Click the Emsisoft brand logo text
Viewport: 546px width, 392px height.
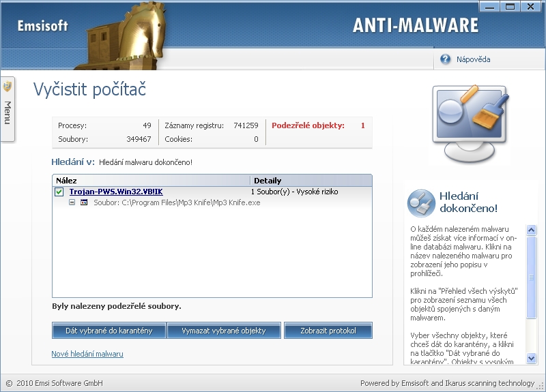point(42,26)
